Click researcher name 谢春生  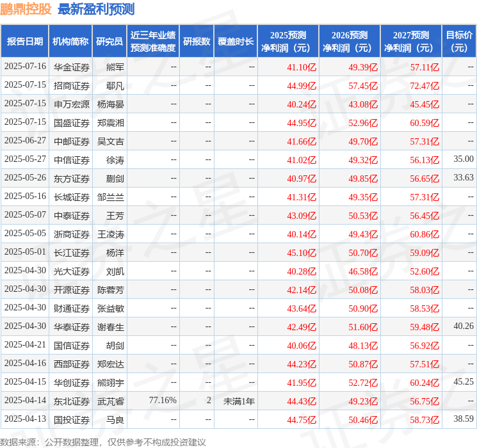111,327
